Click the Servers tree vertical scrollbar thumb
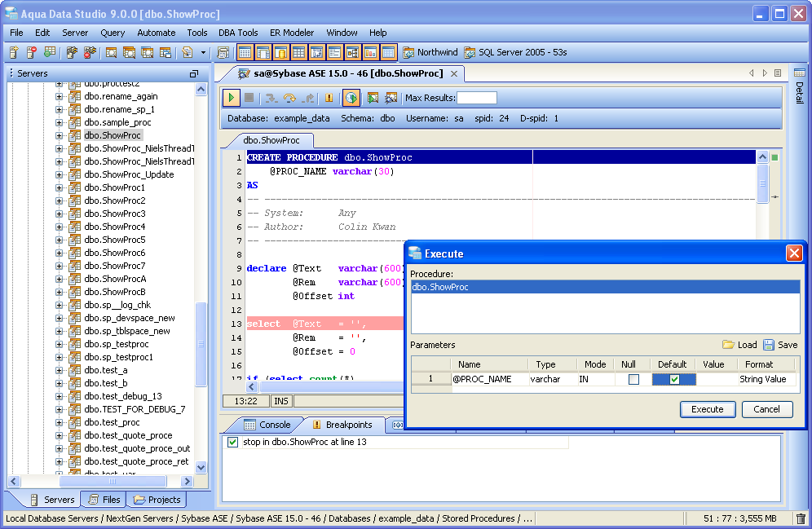The width and height of the screenshot is (812, 529). coord(201,342)
